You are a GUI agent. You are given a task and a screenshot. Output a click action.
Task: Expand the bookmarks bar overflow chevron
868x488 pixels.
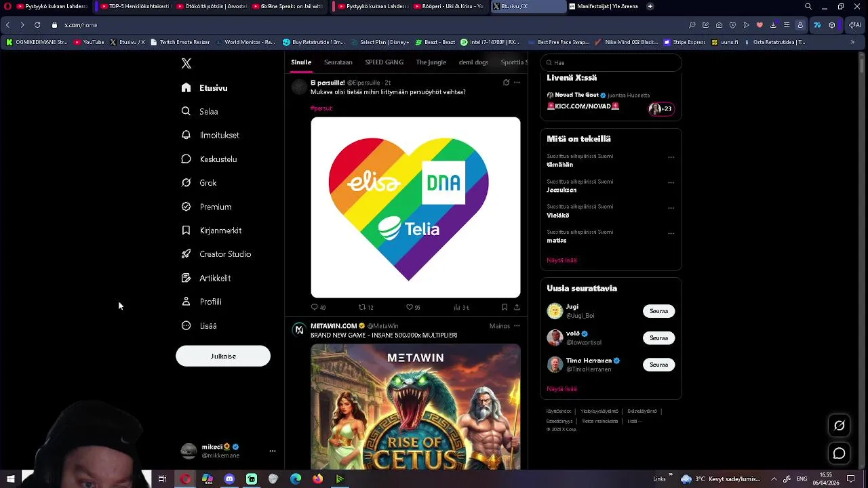click(x=852, y=42)
